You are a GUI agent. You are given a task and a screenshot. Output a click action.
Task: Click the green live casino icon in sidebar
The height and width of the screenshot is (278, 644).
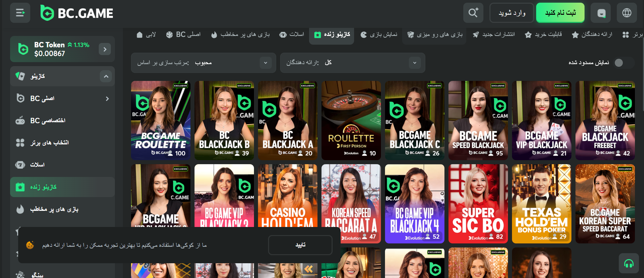click(x=20, y=187)
